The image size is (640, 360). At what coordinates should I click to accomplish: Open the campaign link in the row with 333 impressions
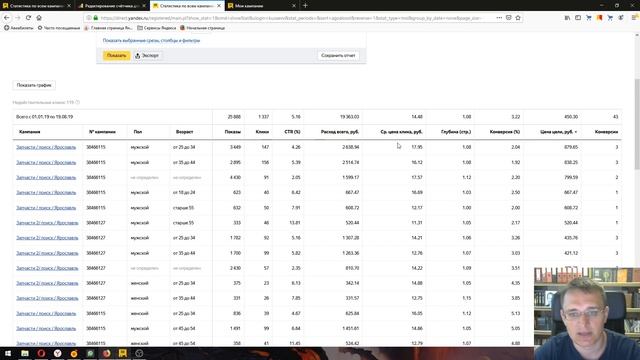coord(47,223)
